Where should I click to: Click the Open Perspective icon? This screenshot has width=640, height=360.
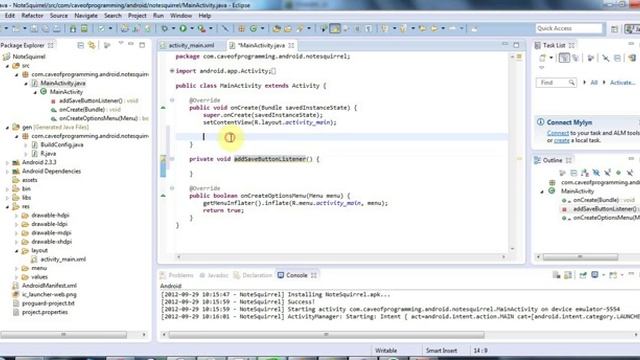coord(614,29)
